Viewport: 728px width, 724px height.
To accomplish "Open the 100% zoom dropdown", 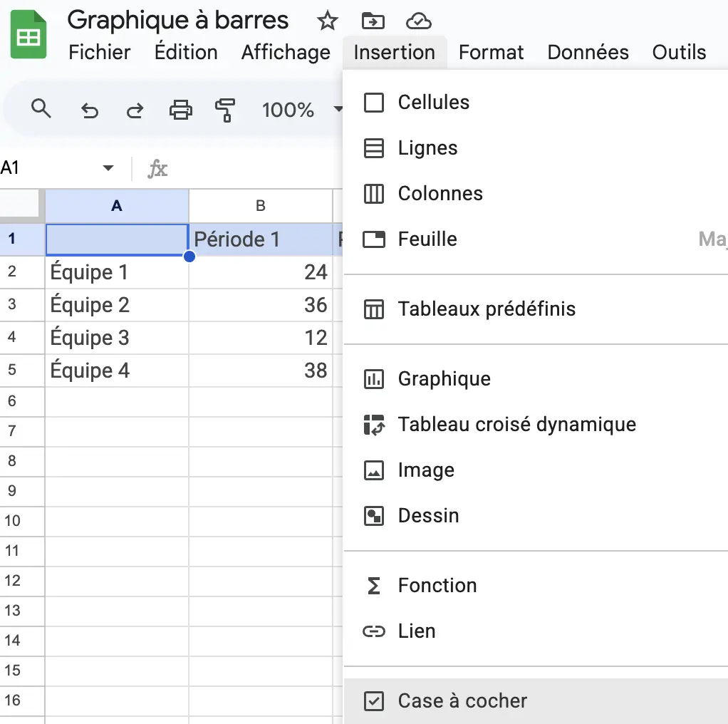I will pyautogui.click(x=302, y=110).
